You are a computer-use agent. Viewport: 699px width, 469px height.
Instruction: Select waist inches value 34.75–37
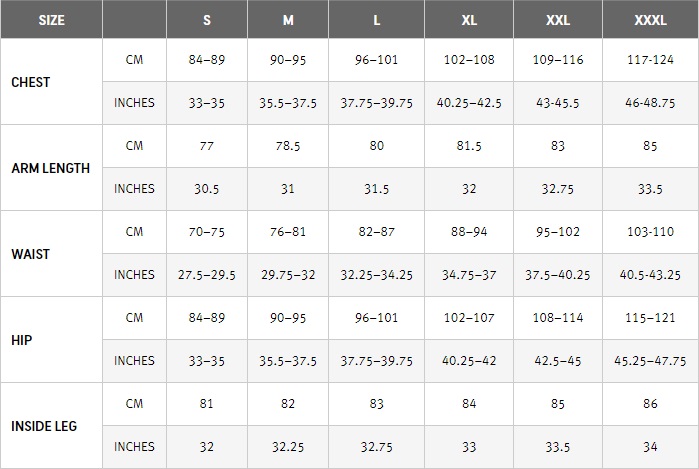469,275
